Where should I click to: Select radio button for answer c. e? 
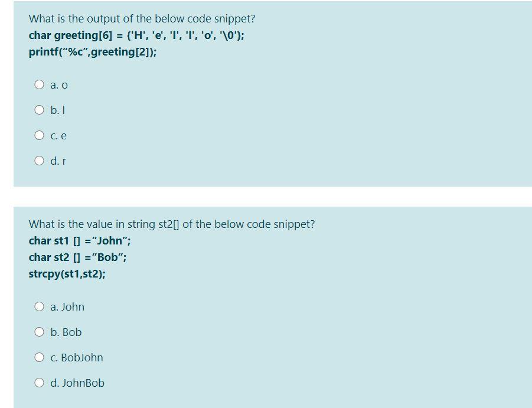coord(39,135)
